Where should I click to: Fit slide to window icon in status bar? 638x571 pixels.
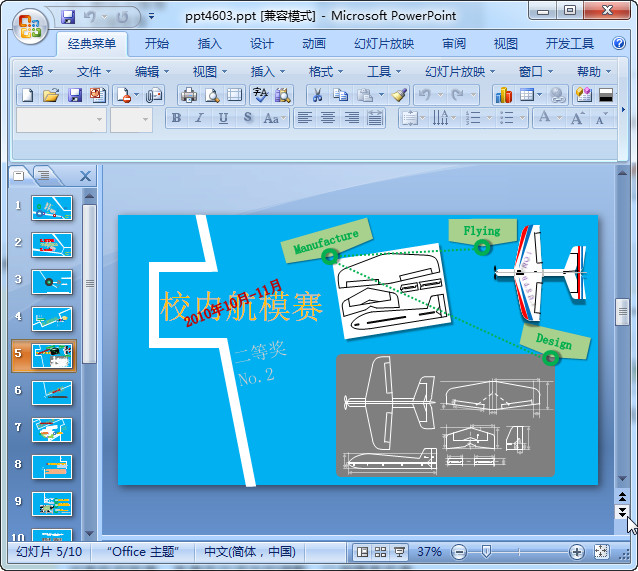602,552
